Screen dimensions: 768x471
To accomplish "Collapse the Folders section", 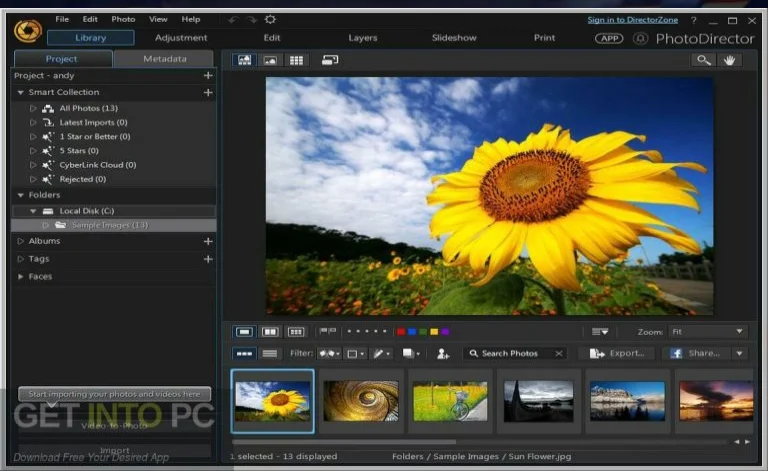I will pos(21,195).
